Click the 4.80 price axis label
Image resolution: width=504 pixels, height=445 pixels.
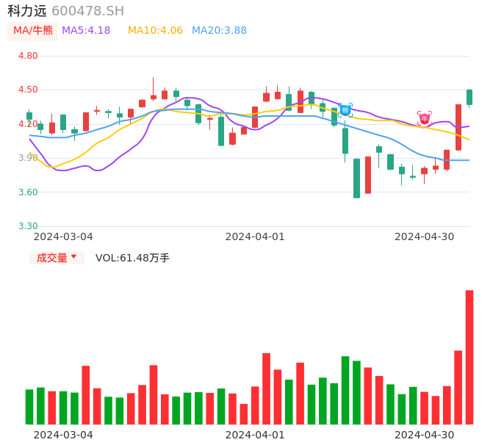pos(28,56)
